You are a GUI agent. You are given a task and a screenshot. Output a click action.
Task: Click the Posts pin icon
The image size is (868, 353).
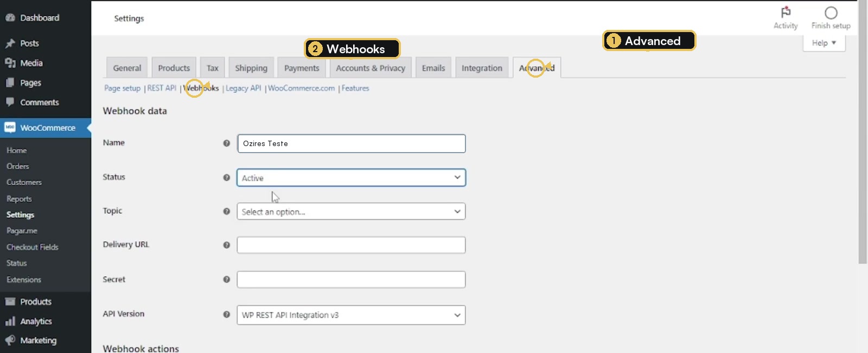(10, 43)
